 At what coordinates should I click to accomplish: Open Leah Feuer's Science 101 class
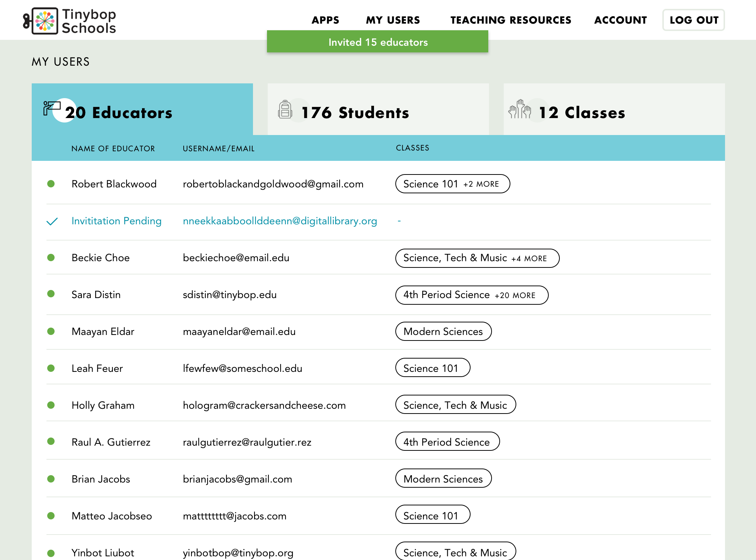433,367
